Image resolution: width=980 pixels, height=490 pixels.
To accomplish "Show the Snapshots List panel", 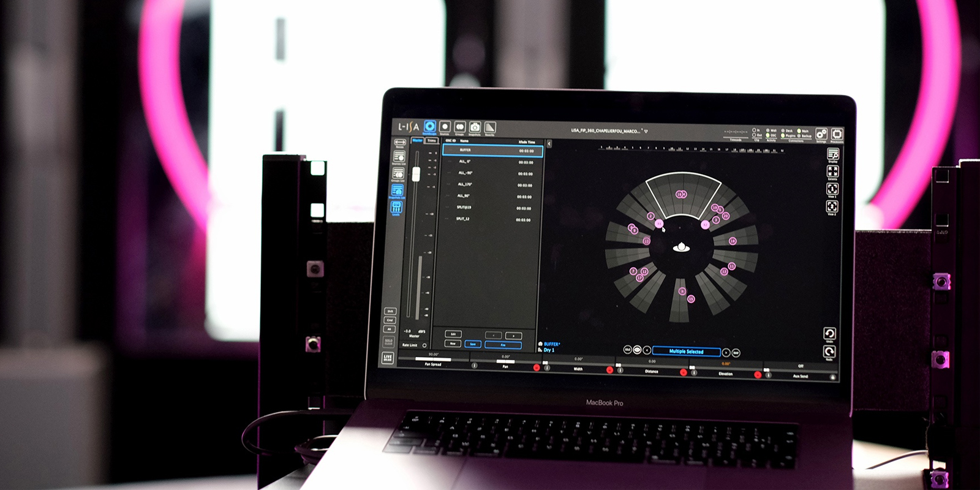I will [398, 191].
